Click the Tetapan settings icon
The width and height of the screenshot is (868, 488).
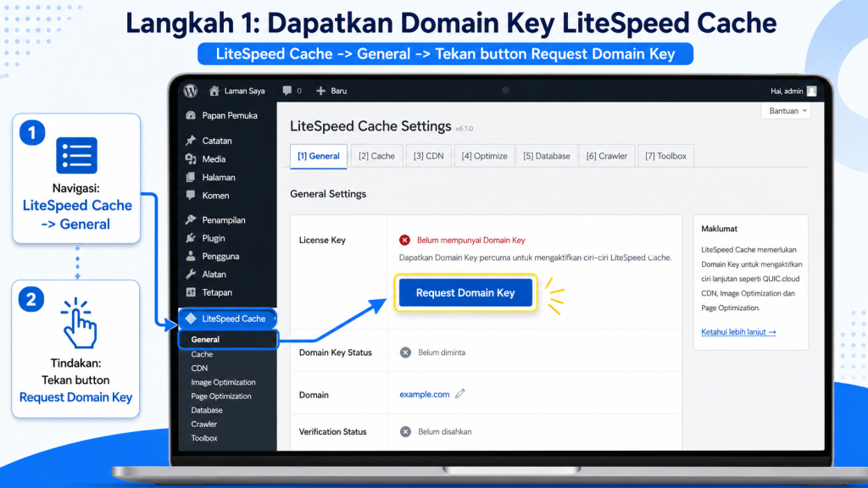(x=191, y=292)
